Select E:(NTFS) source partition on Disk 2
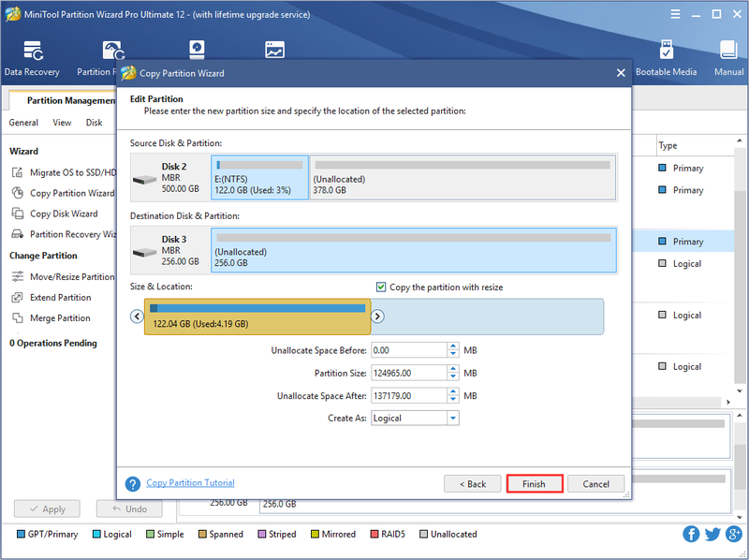749x560 pixels. point(259,177)
